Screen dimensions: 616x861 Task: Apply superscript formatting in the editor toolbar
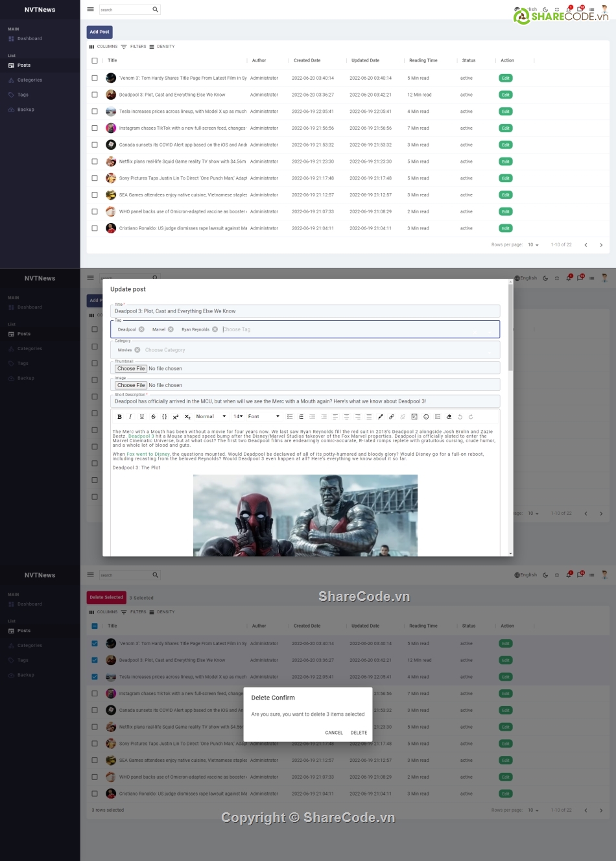(x=175, y=417)
